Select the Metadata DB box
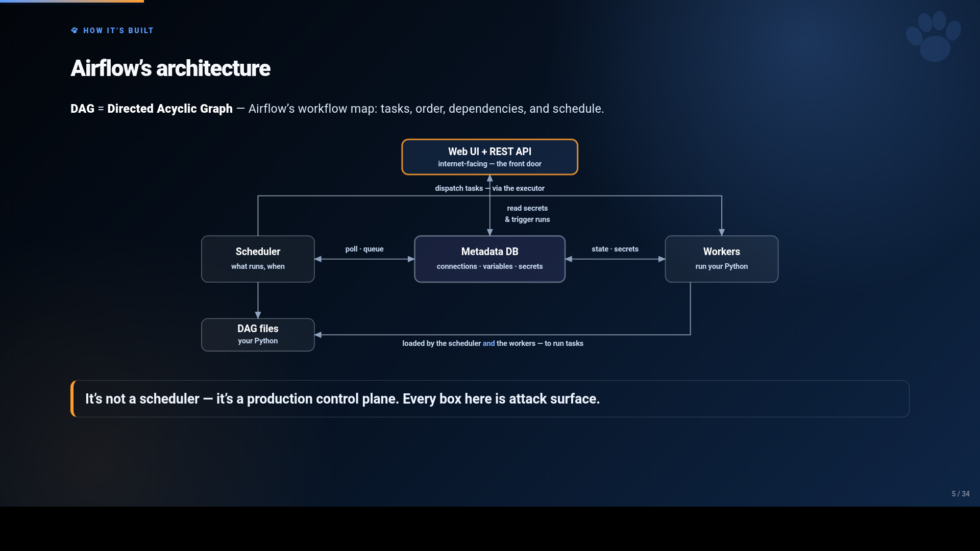980x551 pixels. pyautogui.click(x=489, y=259)
